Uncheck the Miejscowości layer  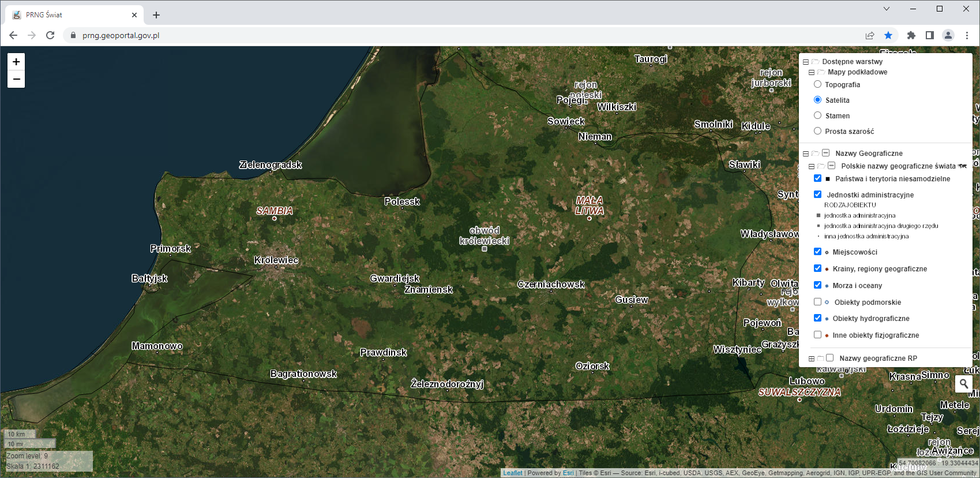pos(817,252)
